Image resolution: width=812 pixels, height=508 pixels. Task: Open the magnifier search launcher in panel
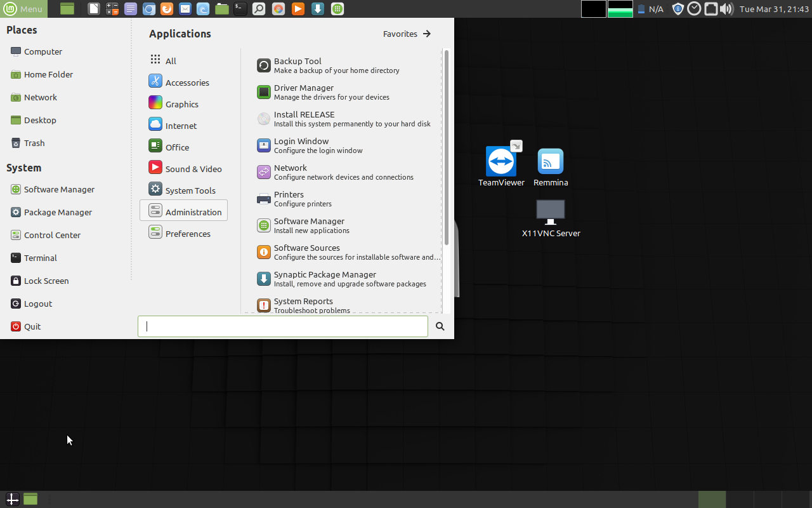coord(259,9)
